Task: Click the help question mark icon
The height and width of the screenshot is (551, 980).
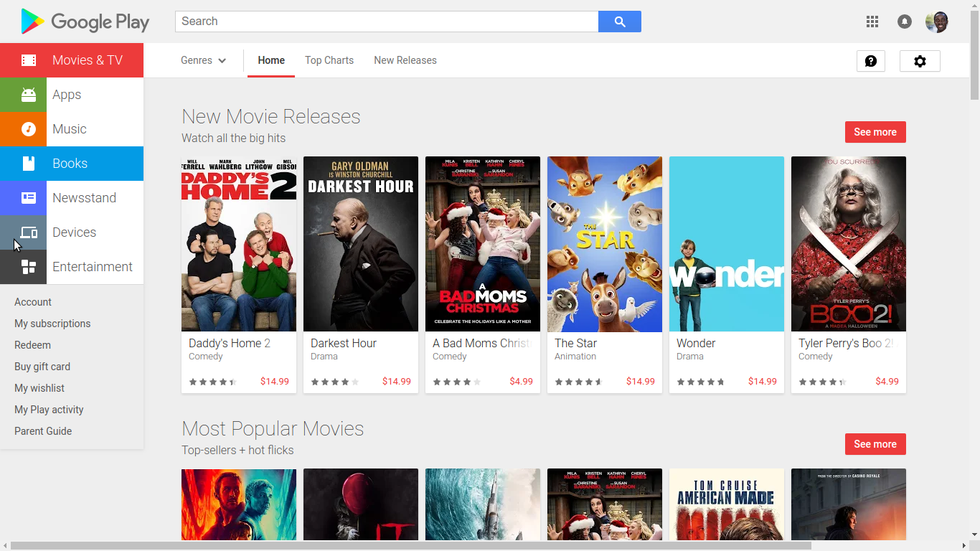Action: pos(871,61)
